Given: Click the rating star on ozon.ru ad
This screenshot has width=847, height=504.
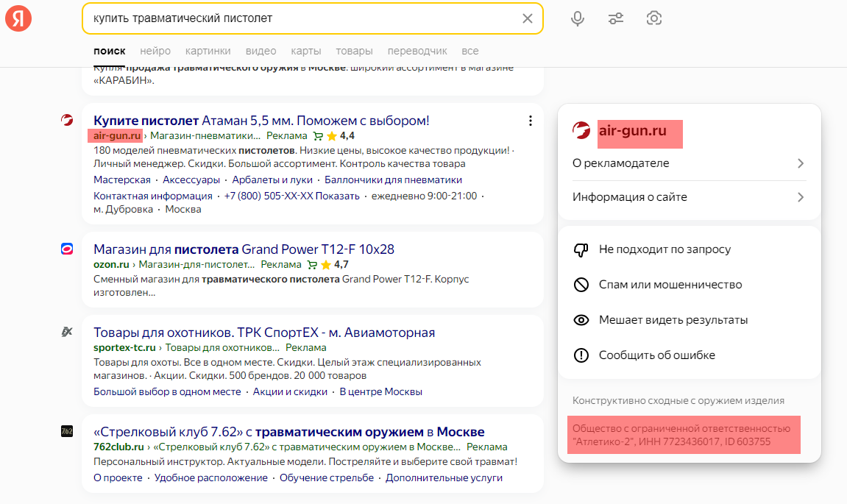Looking at the screenshot, I should click(326, 265).
